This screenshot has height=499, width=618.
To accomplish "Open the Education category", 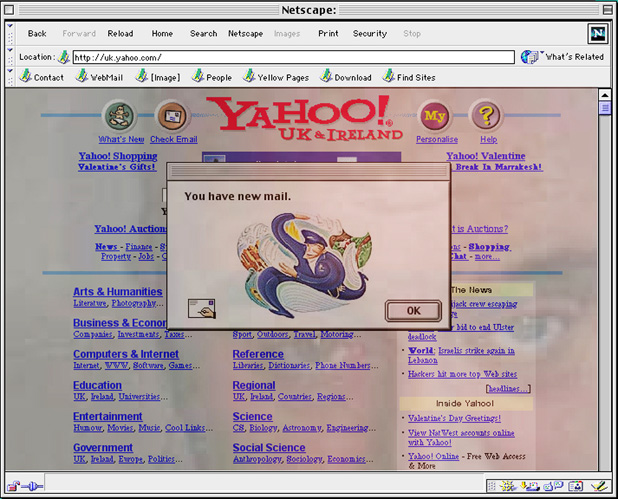I will point(97,385).
